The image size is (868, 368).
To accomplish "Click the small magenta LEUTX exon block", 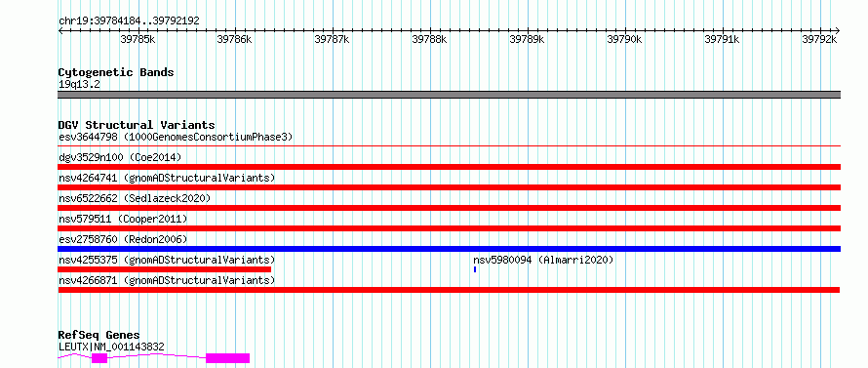I will (99, 358).
